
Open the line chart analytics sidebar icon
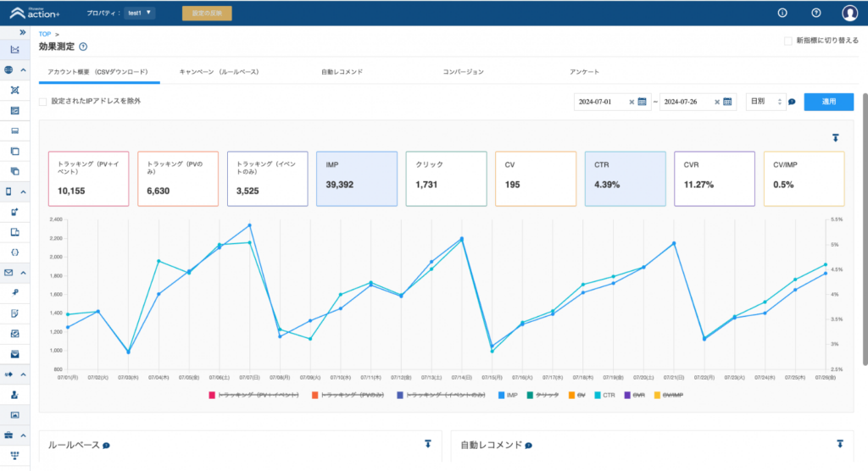tap(15, 49)
